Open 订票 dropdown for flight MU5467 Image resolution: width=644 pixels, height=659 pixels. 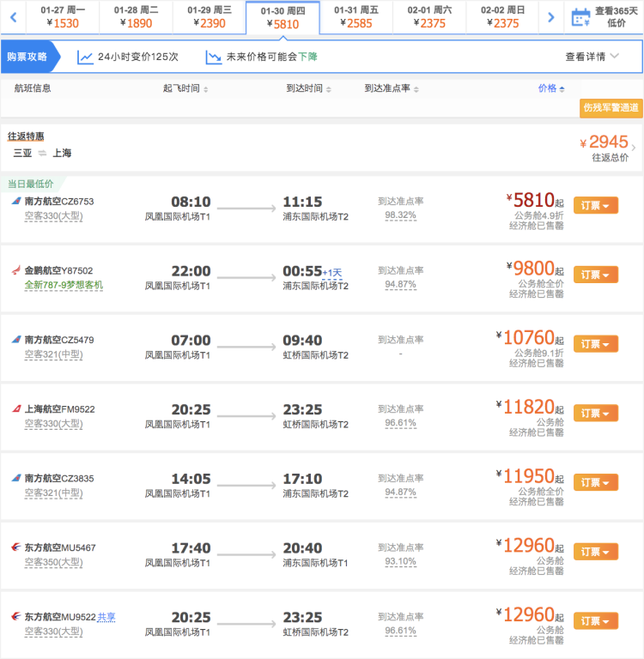coord(595,552)
